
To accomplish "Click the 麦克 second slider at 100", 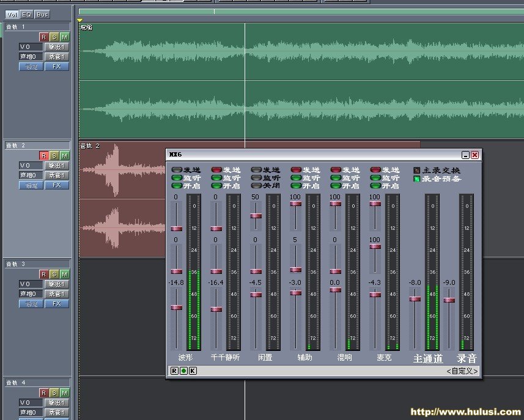I will (375, 246).
